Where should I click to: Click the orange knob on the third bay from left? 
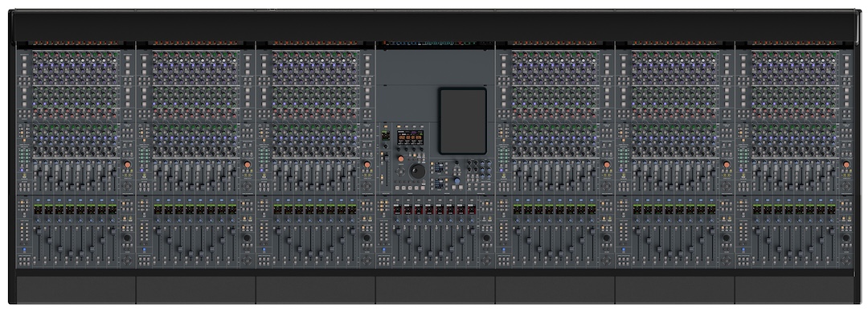[x=367, y=165]
